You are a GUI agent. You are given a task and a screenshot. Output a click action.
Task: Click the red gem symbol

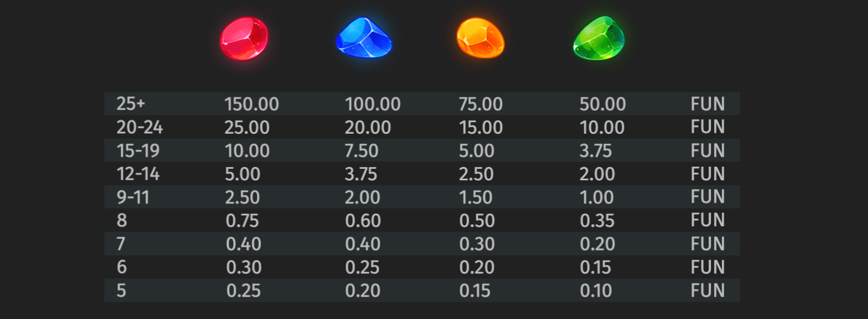pyautogui.click(x=244, y=38)
